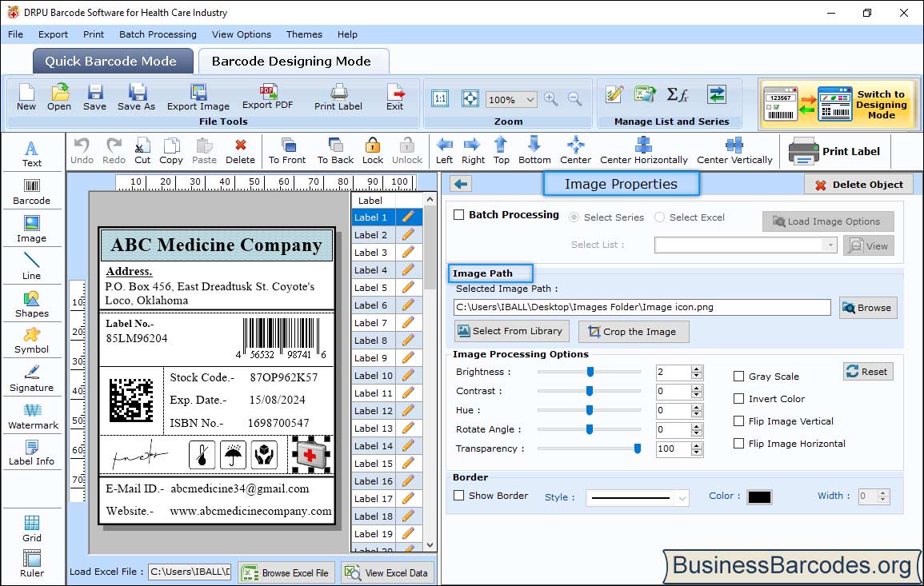Open Label Info from sidebar

pos(32,453)
